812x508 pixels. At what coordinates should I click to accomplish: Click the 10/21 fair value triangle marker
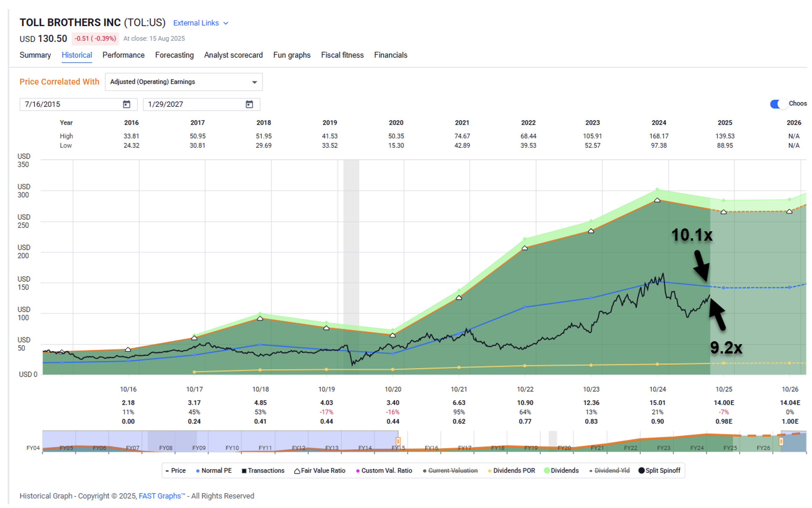(x=459, y=297)
